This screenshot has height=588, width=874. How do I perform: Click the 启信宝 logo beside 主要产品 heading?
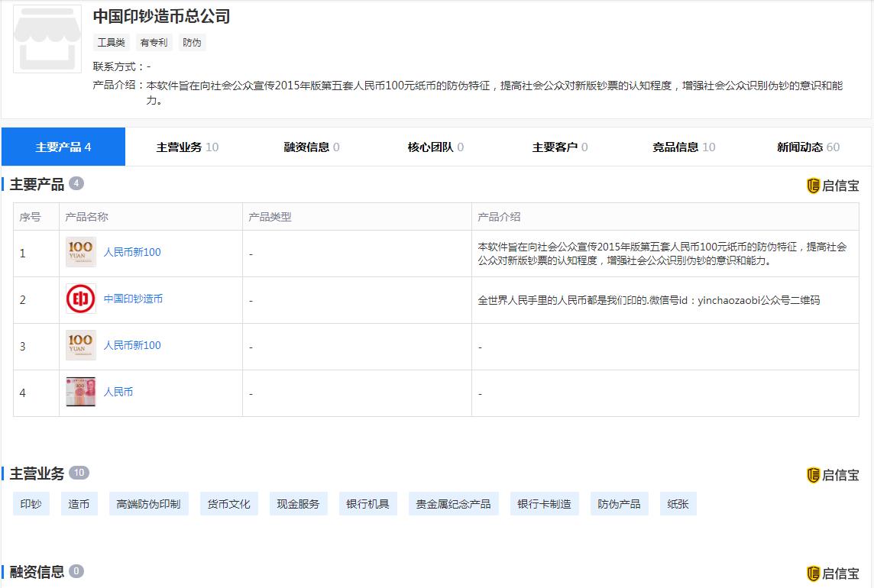833,186
